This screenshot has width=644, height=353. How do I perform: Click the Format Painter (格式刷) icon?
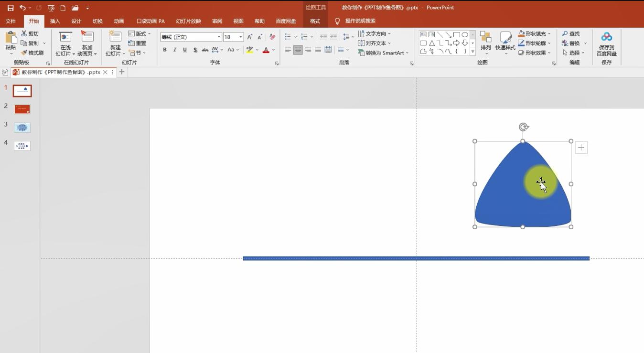(x=24, y=53)
